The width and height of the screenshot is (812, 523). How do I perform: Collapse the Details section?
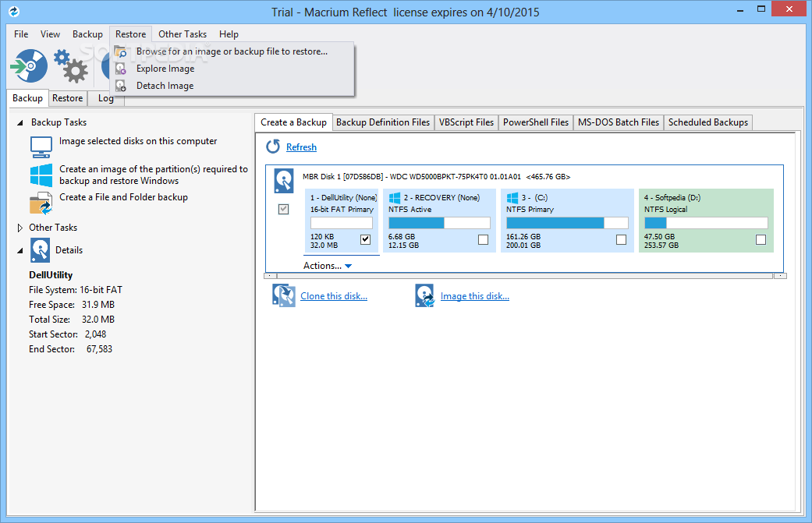click(20, 251)
